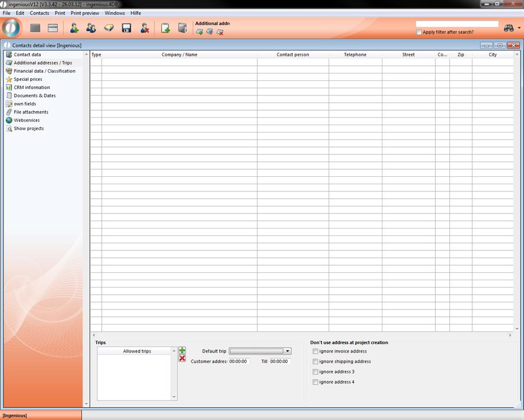Image resolution: width=524 pixels, height=420 pixels.
Task: Toggle Apply filter after search checkbox
Action: 419,32
